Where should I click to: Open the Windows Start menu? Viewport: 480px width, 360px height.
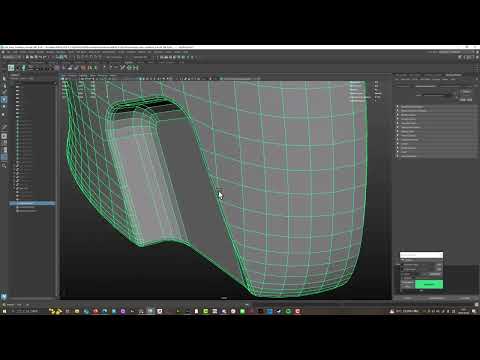click(x=4, y=311)
